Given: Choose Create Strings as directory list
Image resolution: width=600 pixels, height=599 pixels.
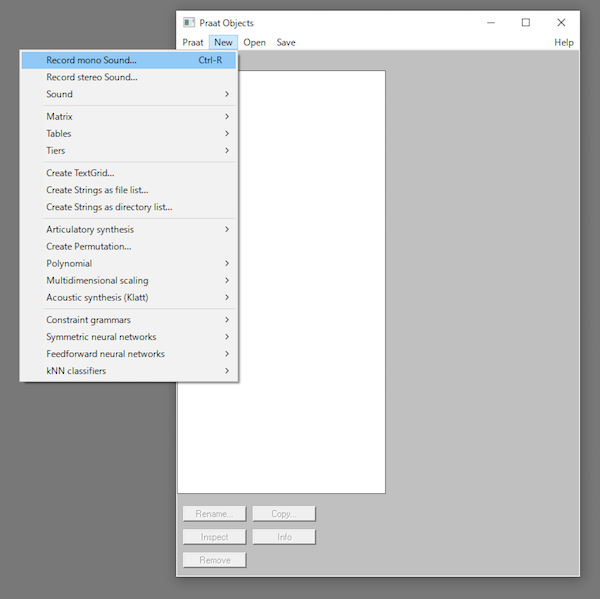Looking at the screenshot, I should click(x=109, y=207).
